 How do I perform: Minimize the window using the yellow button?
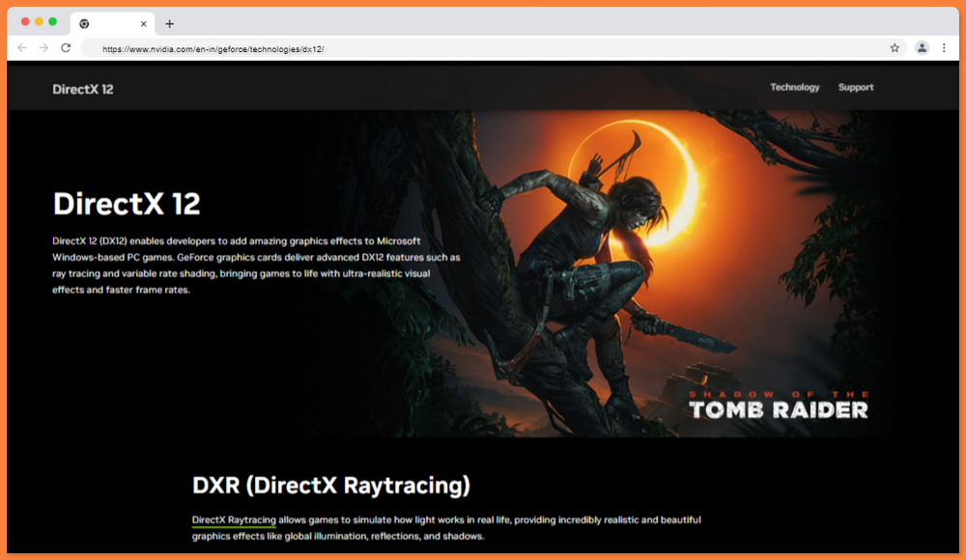coord(39,21)
